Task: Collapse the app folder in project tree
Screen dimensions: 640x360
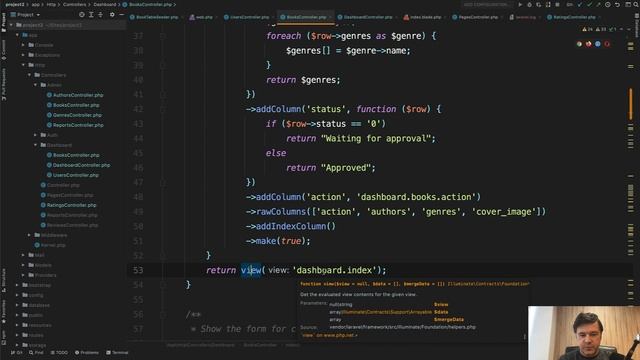Action: click(17, 35)
